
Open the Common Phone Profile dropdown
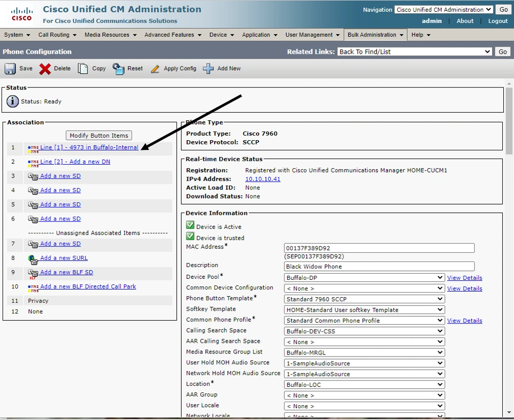coord(364,320)
